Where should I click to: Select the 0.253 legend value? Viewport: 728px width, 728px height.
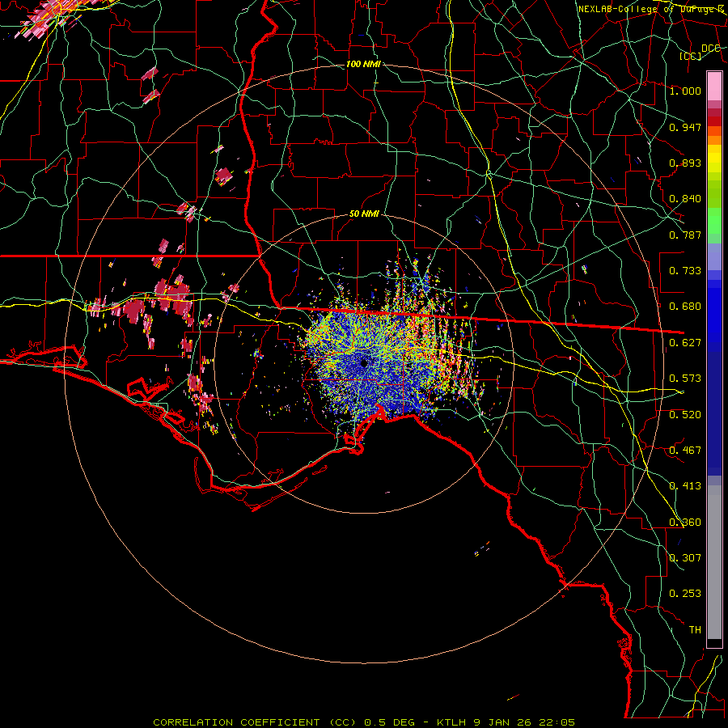pos(685,594)
